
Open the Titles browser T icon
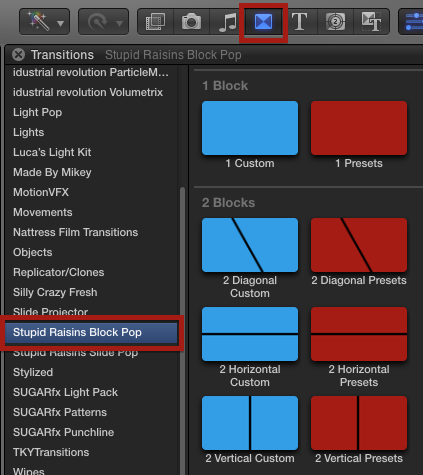click(299, 22)
